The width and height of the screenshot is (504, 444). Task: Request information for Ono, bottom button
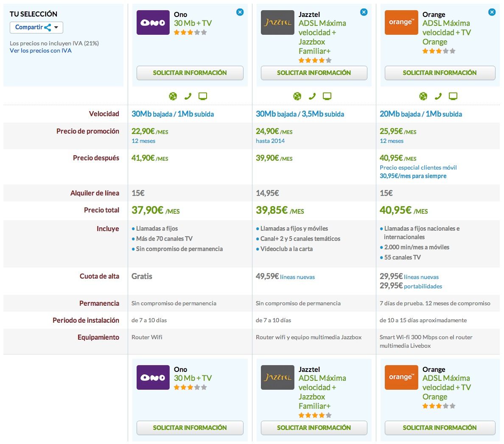point(190,428)
